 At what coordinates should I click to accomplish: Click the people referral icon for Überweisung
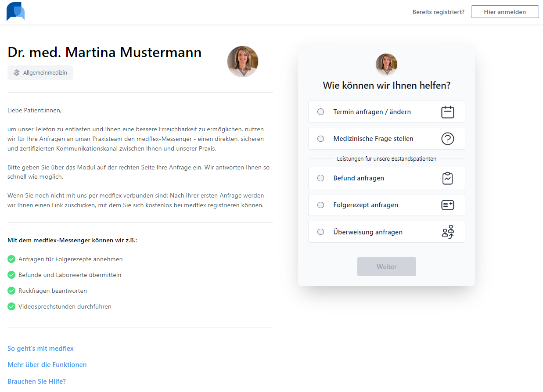(447, 232)
